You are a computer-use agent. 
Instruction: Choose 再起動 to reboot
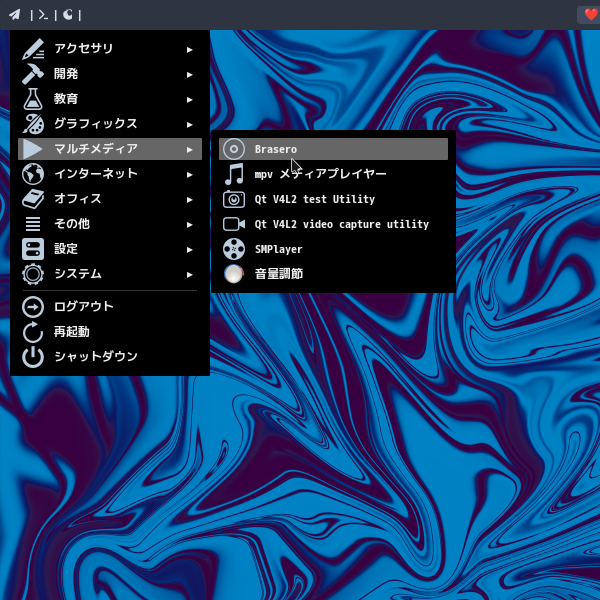click(x=110, y=332)
